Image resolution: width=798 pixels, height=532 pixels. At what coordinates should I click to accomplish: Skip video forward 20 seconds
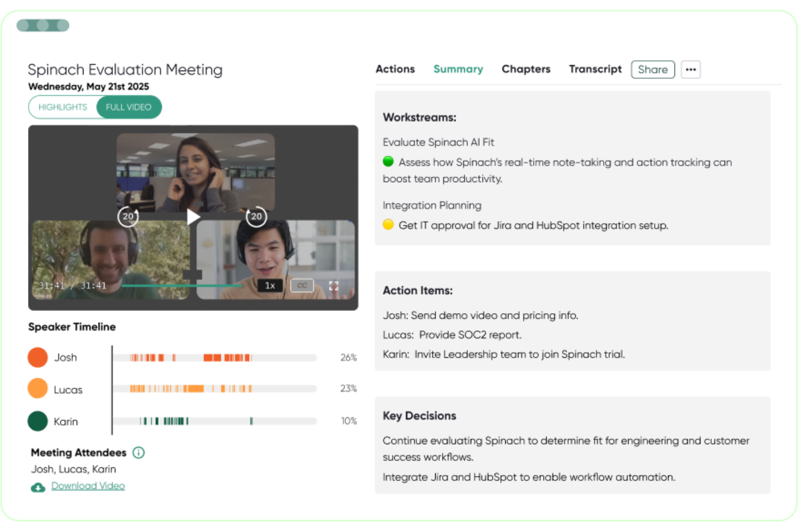[256, 217]
